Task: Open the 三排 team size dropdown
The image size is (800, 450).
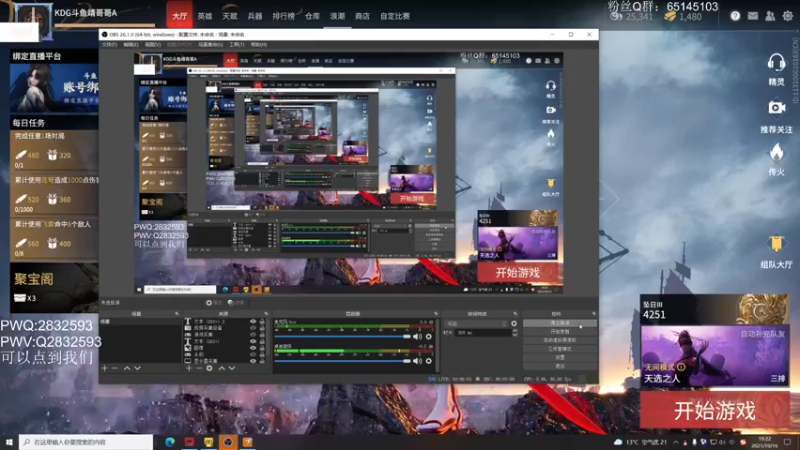Action: pyautogui.click(x=778, y=379)
